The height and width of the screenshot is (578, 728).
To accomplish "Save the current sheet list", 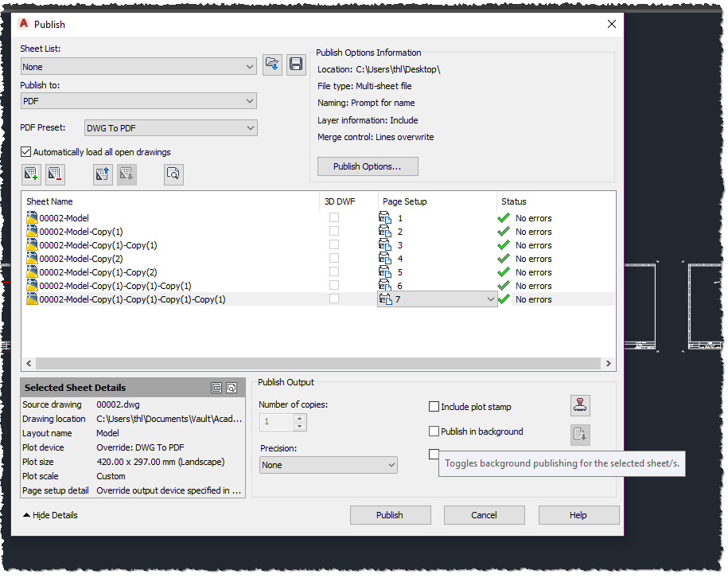I will pyautogui.click(x=296, y=64).
